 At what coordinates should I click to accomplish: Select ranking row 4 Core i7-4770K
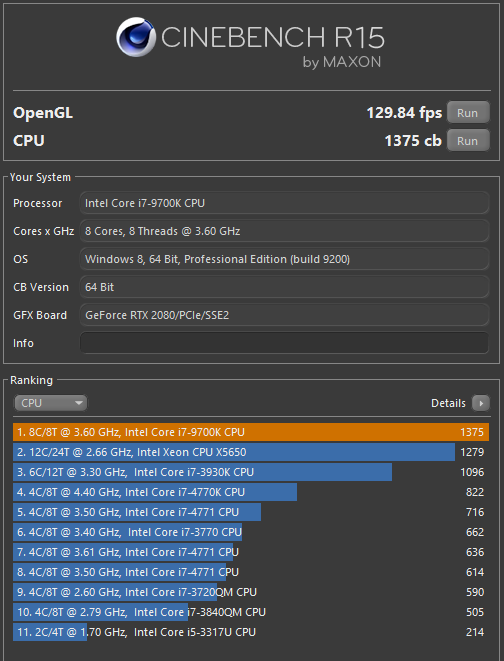click(251, 492)
